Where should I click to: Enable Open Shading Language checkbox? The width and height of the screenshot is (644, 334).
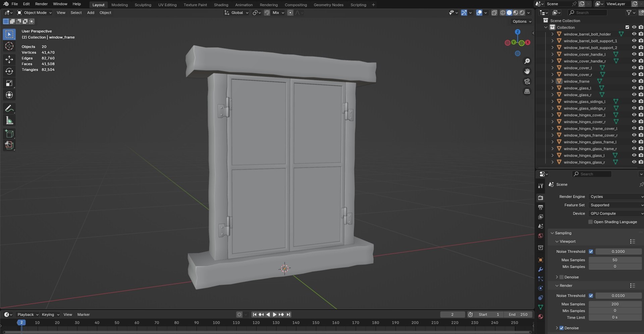[590, 222]
